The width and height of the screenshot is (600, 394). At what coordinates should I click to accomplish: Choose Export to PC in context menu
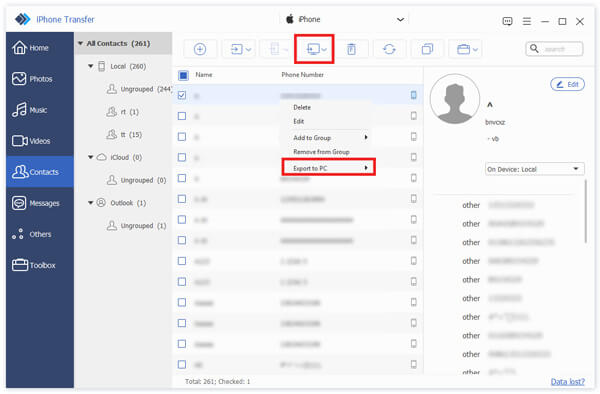(329, 168)
